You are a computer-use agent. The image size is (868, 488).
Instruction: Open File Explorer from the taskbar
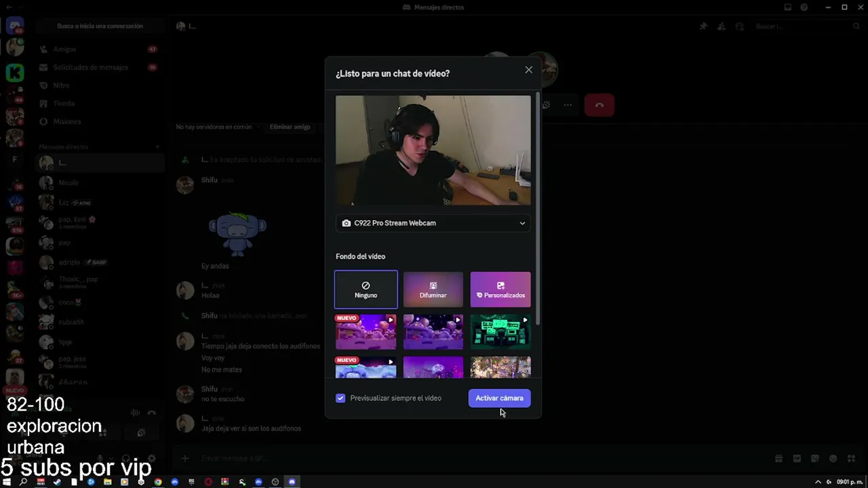(107, 482)
